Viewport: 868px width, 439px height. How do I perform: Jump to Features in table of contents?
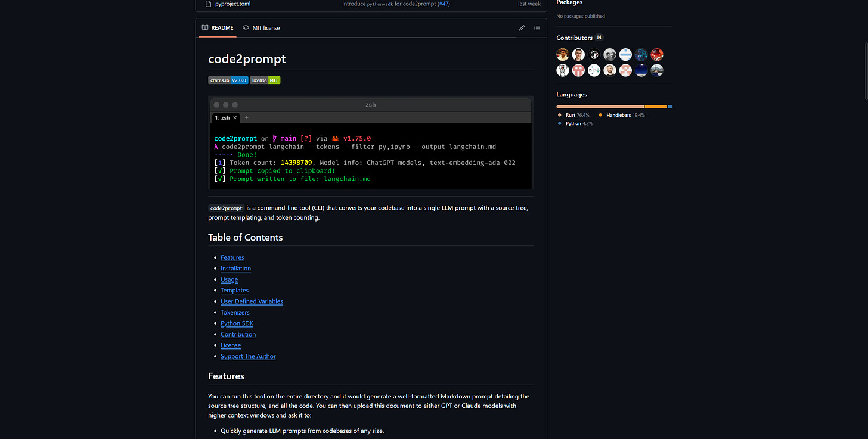(232, 257)
